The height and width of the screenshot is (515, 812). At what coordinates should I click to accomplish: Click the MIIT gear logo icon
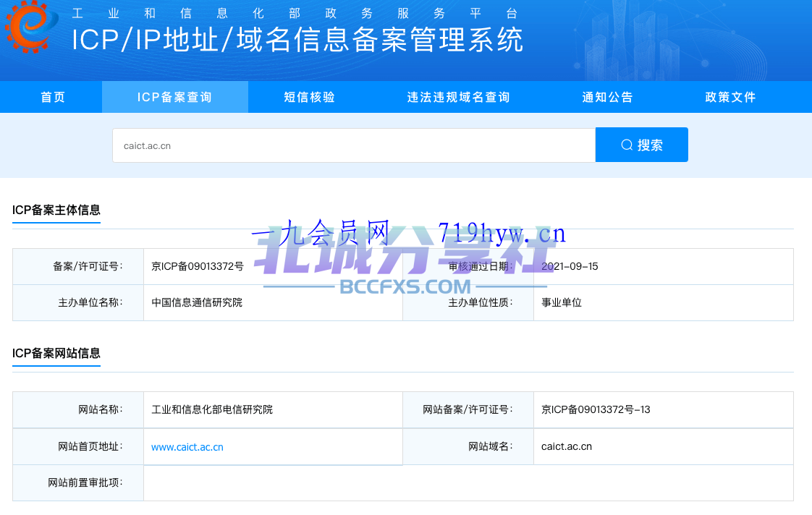pos(32,27)
